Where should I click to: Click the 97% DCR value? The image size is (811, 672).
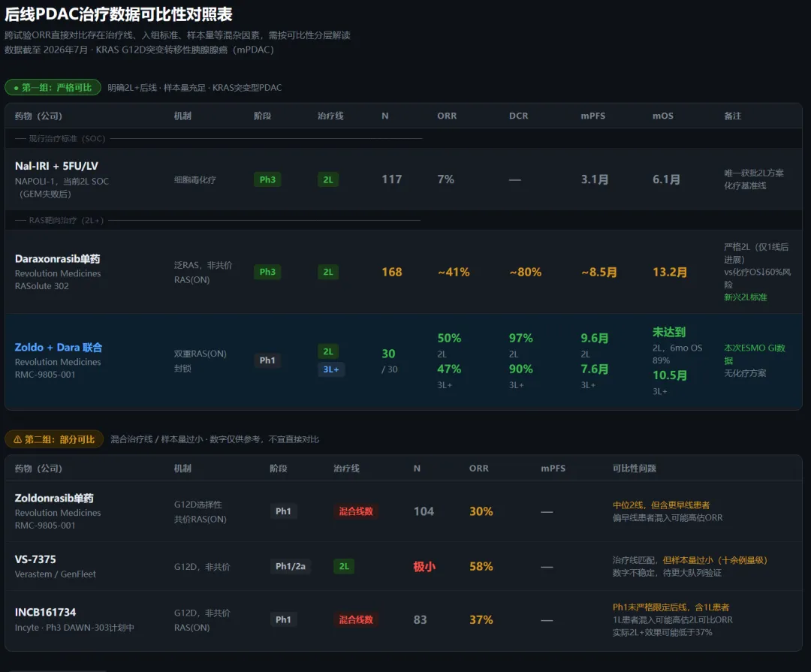pyautogui.click(x=521, y=339)
